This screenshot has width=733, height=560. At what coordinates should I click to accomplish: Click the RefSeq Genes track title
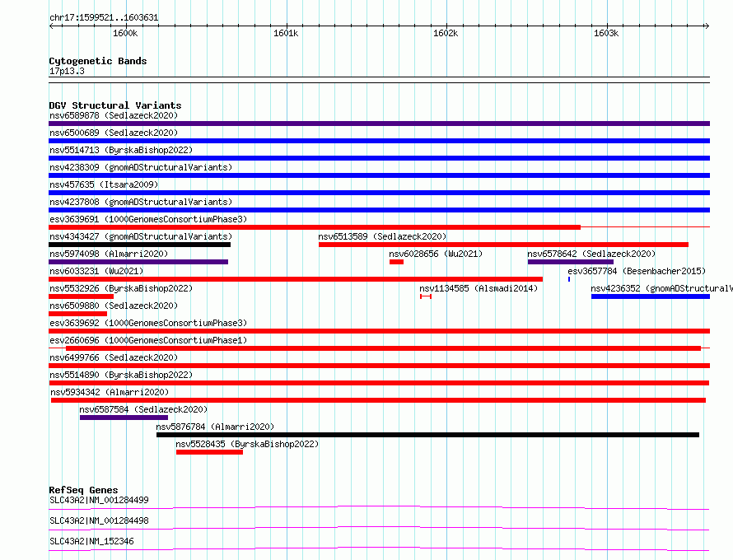pos(83,490)
